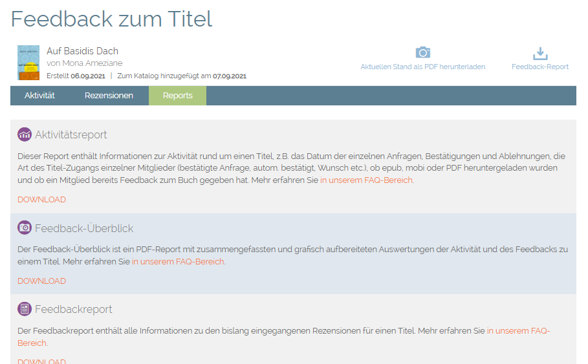Open FAQ link in Feedback-Überblick description

coord(178,262)
